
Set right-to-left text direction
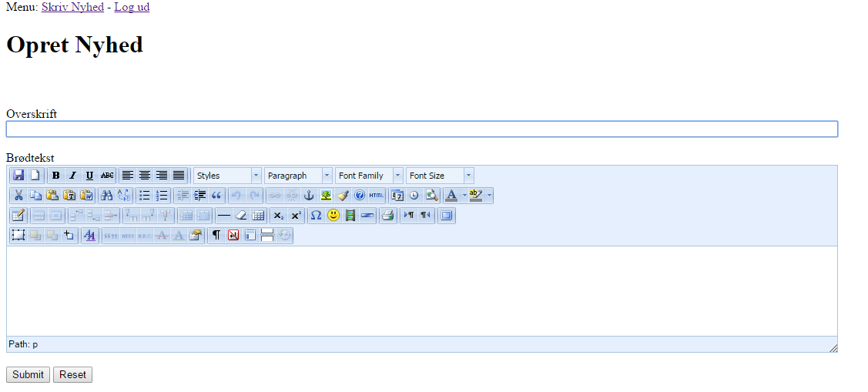coord(425,216)
